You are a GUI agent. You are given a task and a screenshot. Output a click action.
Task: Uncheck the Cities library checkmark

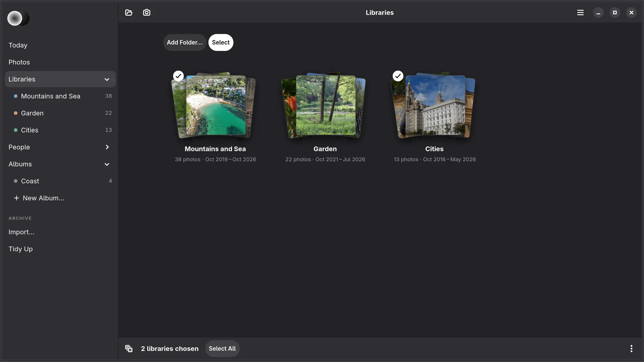pyautogui.click(x=398, y=76)
